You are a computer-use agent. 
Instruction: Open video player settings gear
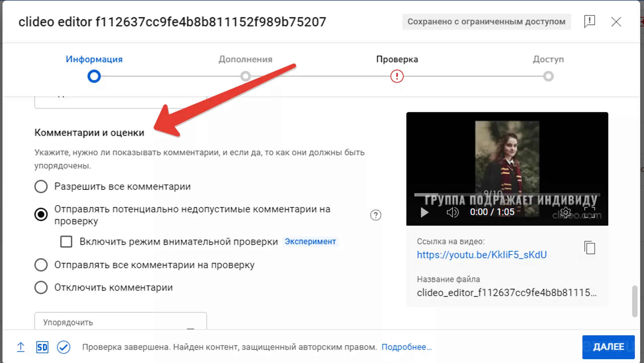click(x=565, y=212)
